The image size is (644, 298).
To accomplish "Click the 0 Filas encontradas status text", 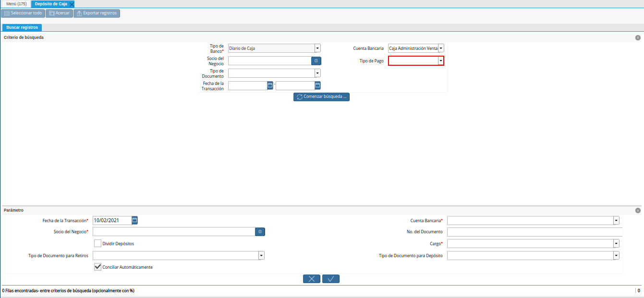I will (x=68, y=291).
